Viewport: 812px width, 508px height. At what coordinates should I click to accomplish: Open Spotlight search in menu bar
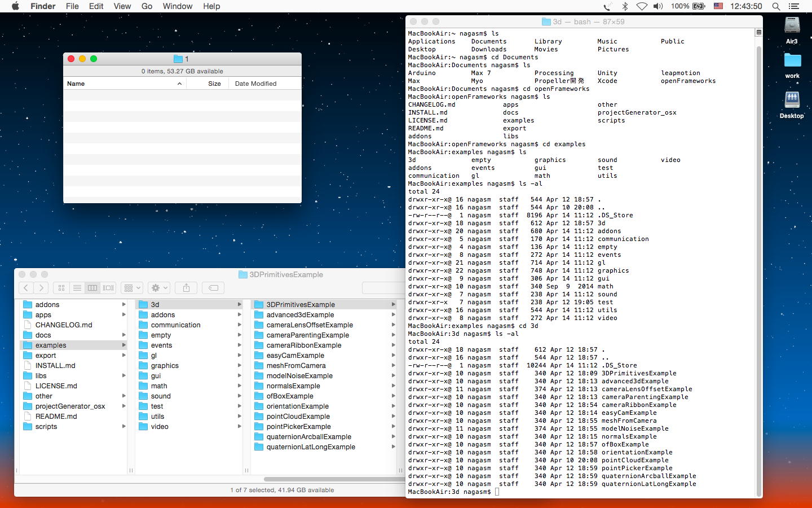pyautogui.click(x=776, y=6)
